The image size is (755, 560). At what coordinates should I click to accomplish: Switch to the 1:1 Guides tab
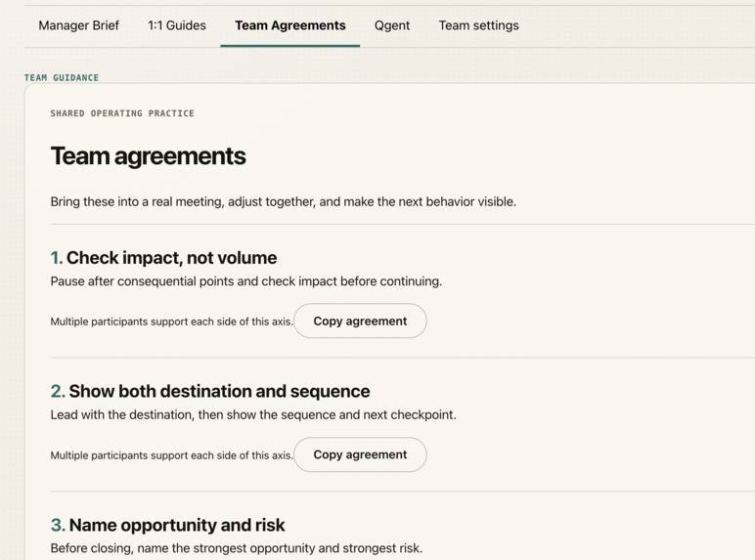[x=177, y=25]
